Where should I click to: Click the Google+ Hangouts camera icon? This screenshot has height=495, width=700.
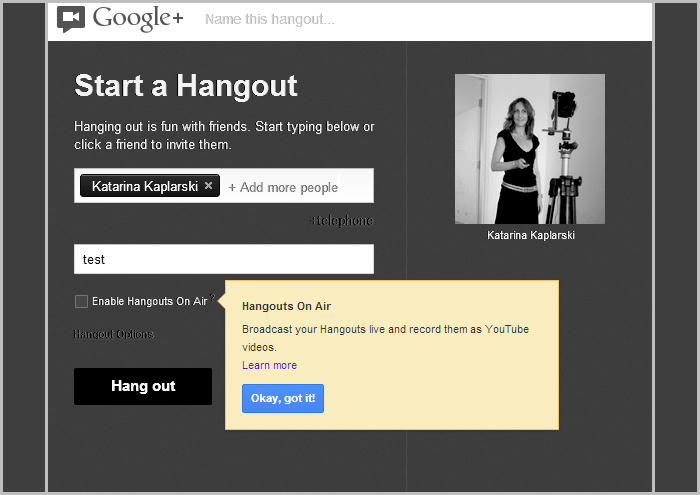(x=71, y=19)
